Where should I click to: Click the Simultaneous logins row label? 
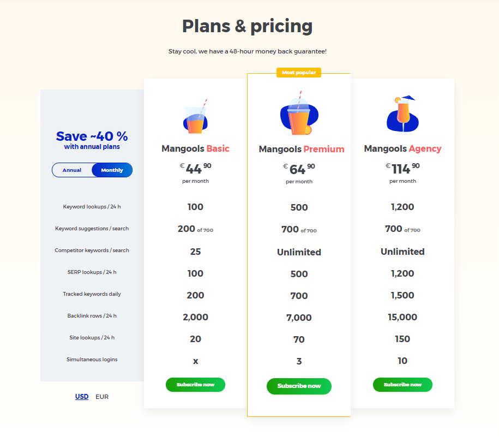point(92,360)
